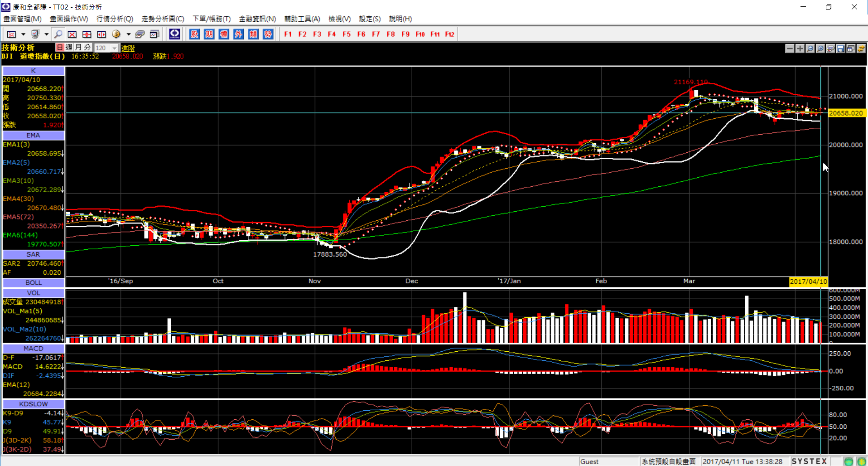Screen dimensions: 868x466
Task: Open the 下單/帳務(T) menu
Action: (212, 19)
